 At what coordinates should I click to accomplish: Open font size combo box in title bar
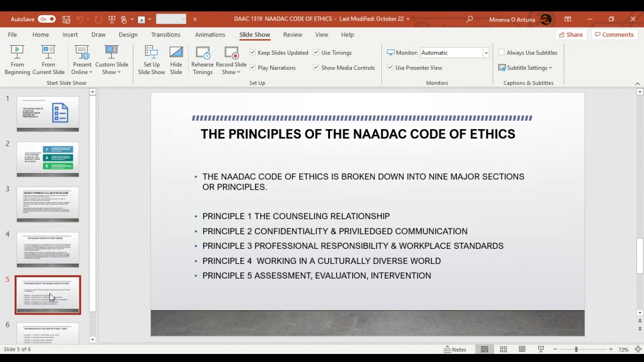click(171, 19)
